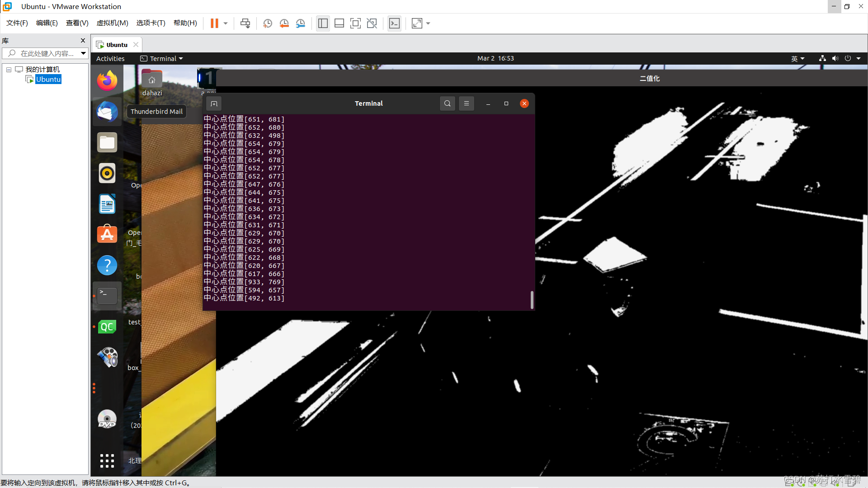
Task: Open the power options dropdown beside pause
Action: (226, 23)
